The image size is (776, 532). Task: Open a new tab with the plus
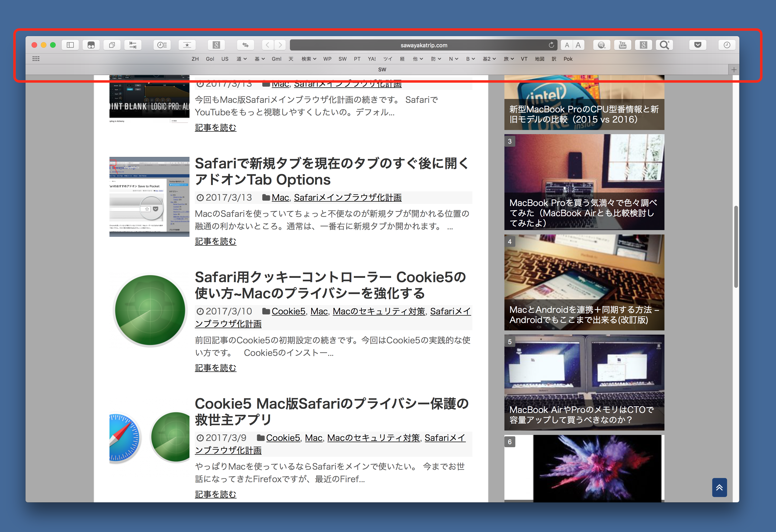(734, 70)
